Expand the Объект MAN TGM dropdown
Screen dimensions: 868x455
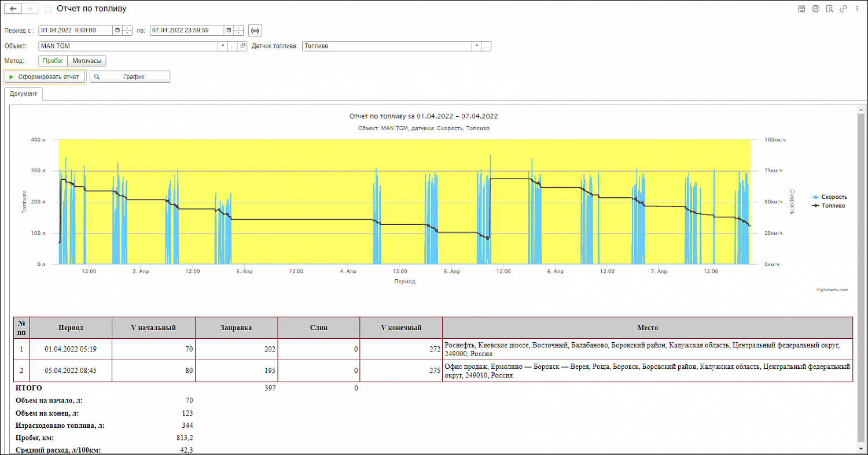click(223, 46)
